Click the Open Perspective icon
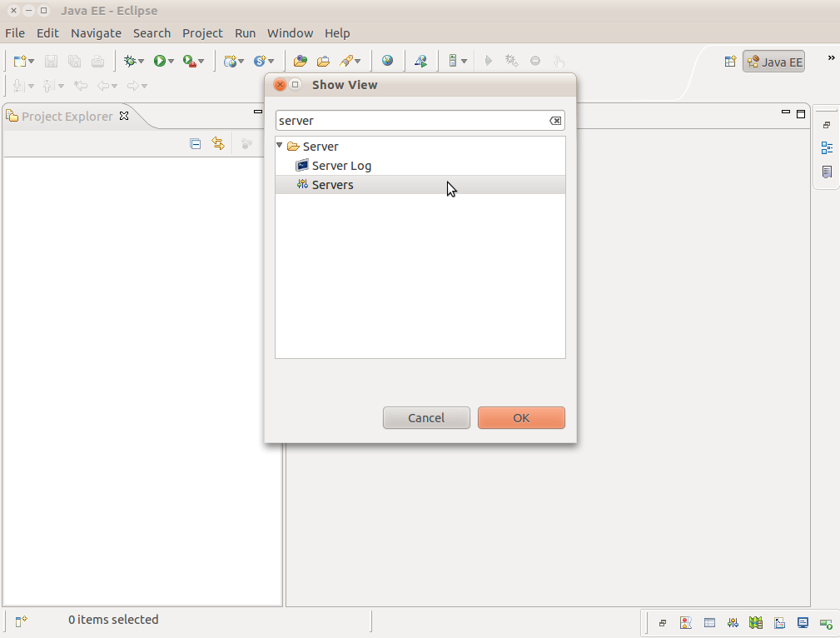The image size is (840, 638). click(x=730, y=62)
